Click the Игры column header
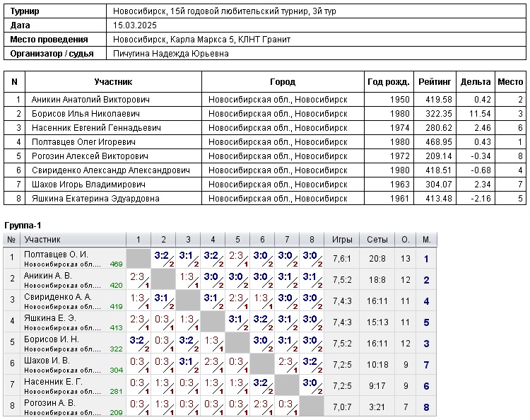The height and width of the screenshot is (420, 530). point(343,240)
